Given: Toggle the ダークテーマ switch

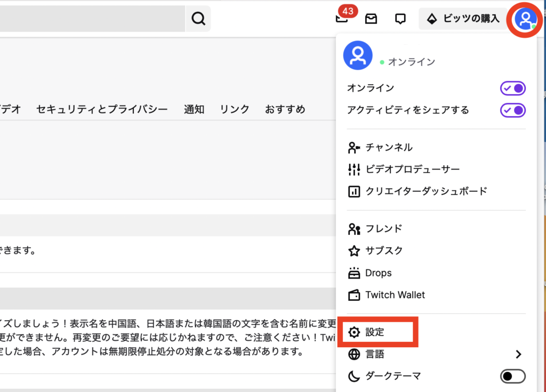Looking at the screenshot, I should pos(512,376).
